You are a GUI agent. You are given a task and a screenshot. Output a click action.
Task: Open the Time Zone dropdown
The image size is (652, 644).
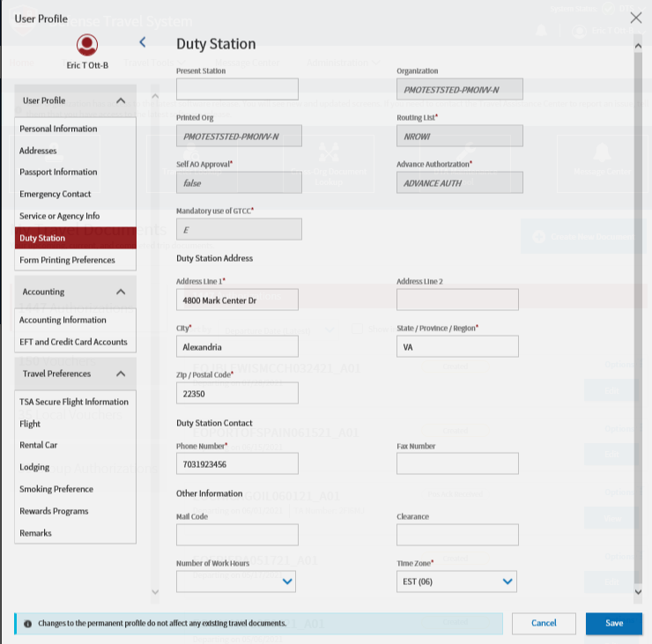[x=456, y=581]
